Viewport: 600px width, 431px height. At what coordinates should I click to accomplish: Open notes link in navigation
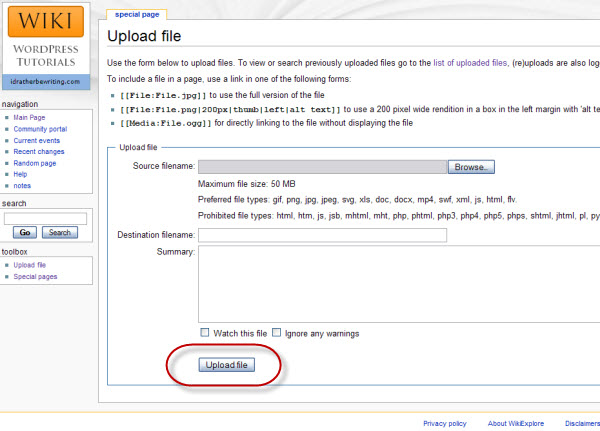pos(22,186)
